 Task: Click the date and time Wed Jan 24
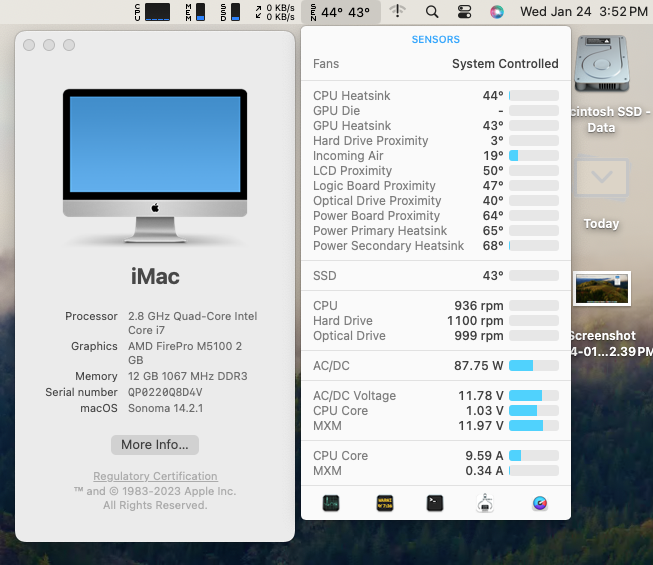coord(584,12)
